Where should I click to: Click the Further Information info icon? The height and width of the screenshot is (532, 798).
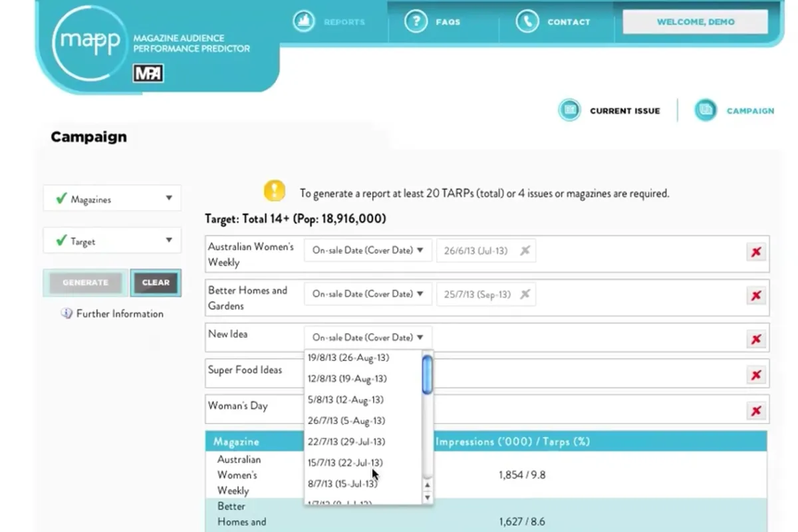pyautogui.click(x=66, y=313)
